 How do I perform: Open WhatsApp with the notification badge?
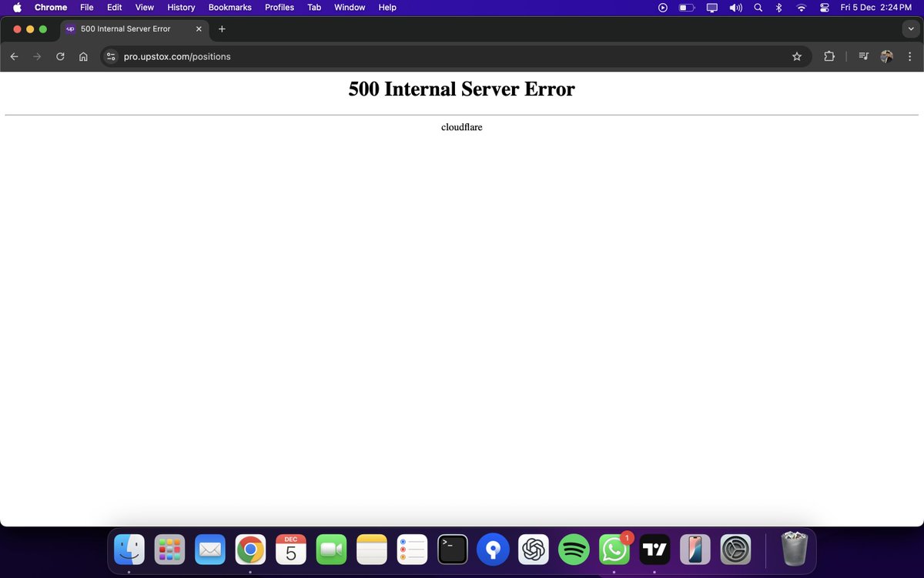(614, 549)
